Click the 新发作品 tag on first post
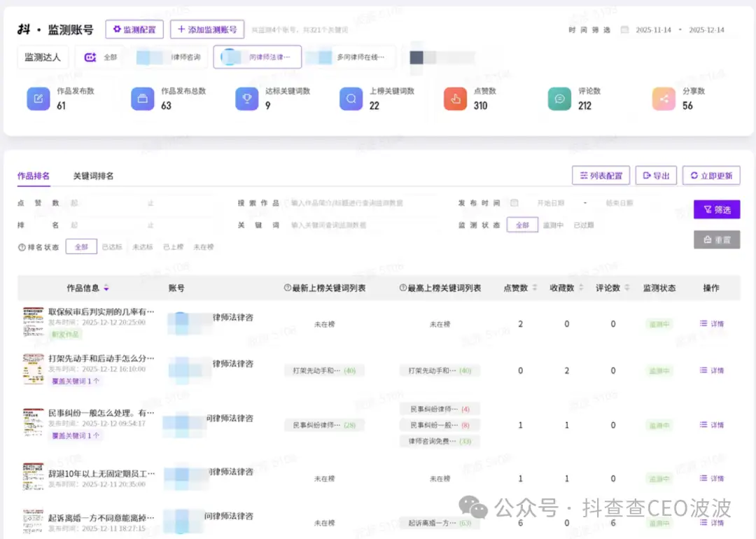Viewport: 756px width, 539px height. 66,334
